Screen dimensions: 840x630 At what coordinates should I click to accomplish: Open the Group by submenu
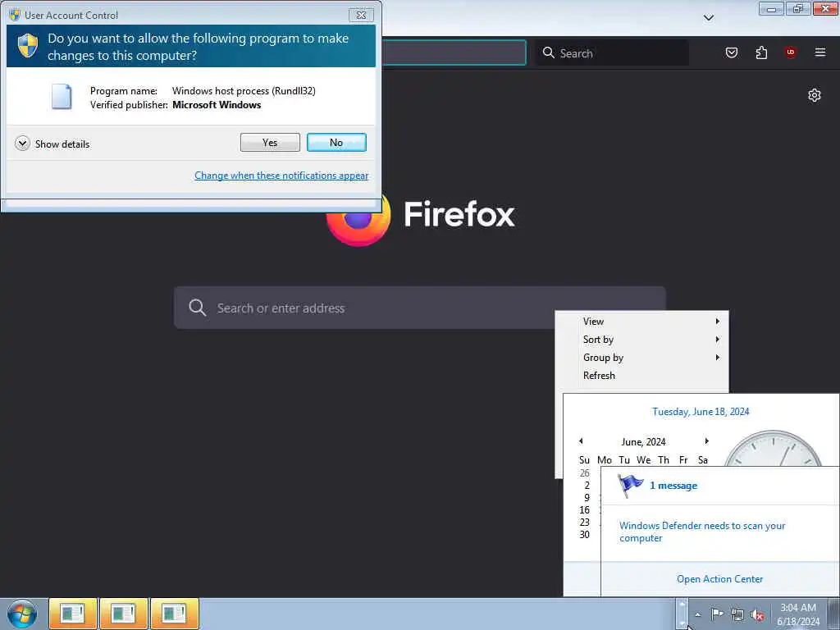click(641, 358)
